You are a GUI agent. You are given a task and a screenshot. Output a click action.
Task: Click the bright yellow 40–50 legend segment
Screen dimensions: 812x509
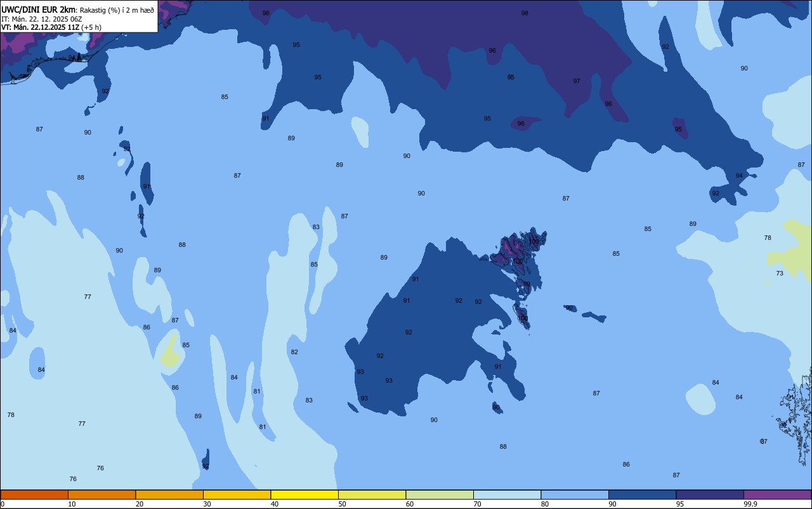(304, 494)
